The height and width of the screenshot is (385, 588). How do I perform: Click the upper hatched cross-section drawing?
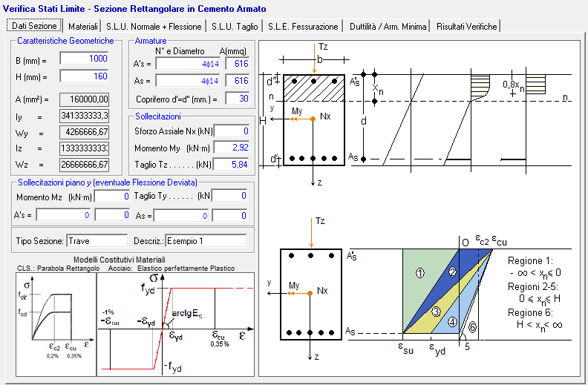tap(314, 120)
